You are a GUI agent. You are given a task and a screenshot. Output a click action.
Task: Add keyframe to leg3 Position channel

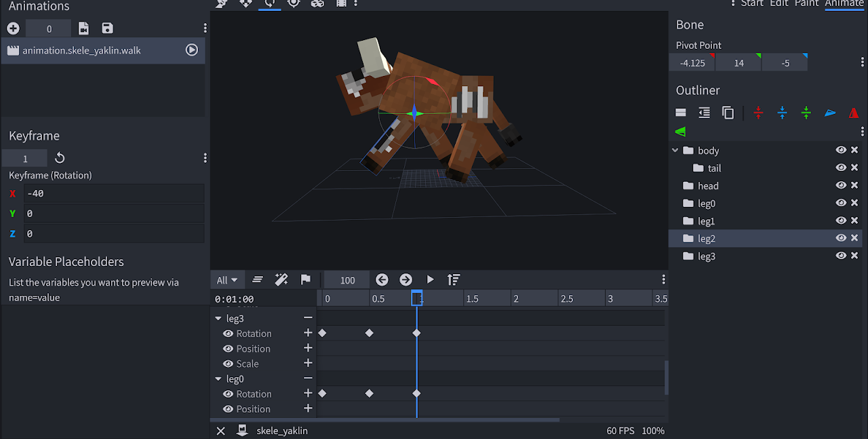(308, 349)
